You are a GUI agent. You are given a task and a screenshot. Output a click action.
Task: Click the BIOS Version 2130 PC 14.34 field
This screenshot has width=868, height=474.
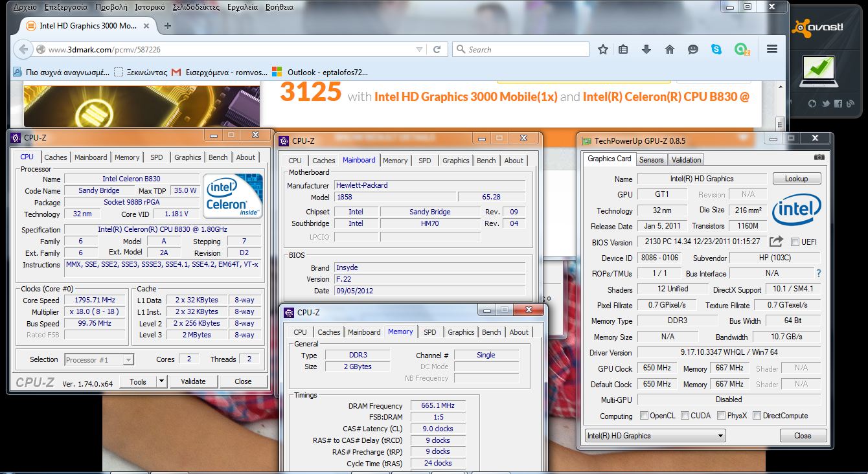tap(702, 242)
